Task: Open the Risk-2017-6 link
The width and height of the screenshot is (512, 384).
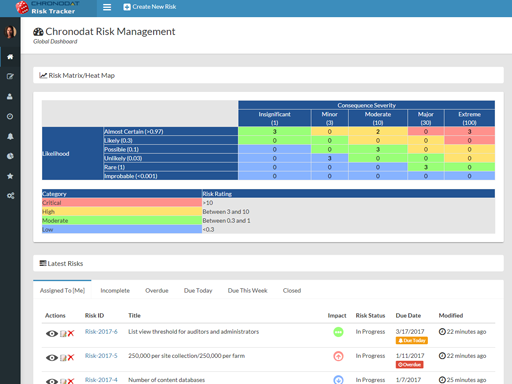Action: click(101, 331)
